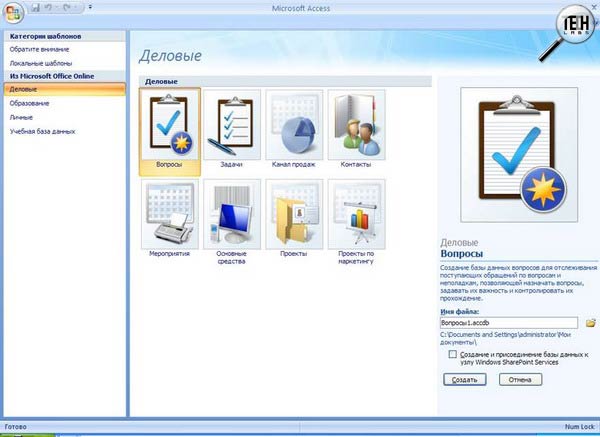Click the large Деловые page heading
600x437 pixels.
[x=170, y=56]
